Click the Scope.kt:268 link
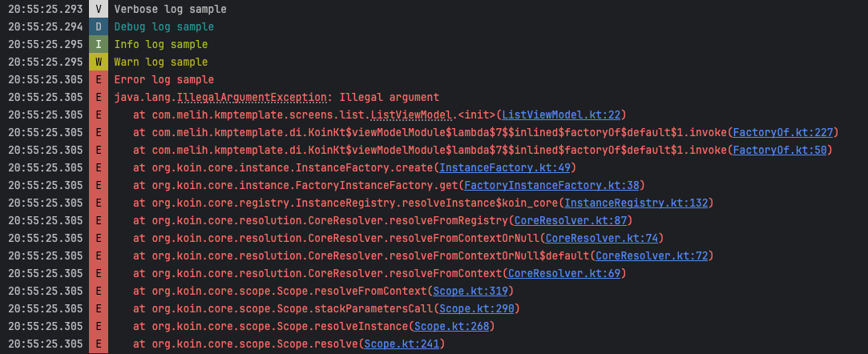Image resolution: width=868 pixels, height=354 pixels. [x=451, y=327]
